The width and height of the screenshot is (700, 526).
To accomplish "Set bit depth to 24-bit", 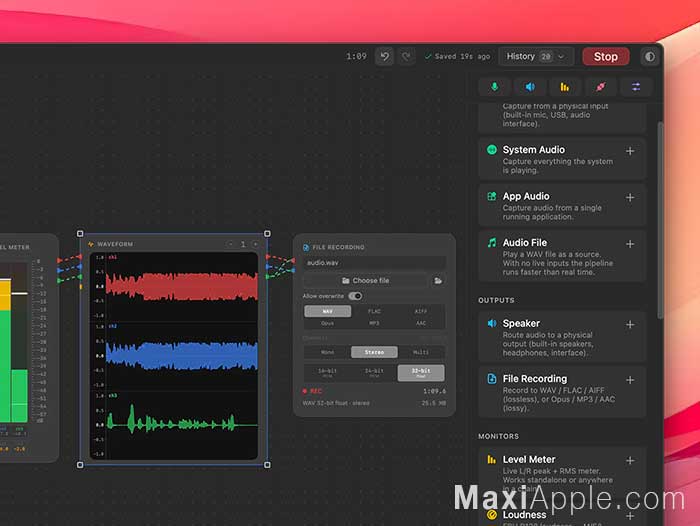I will [374, 373].
